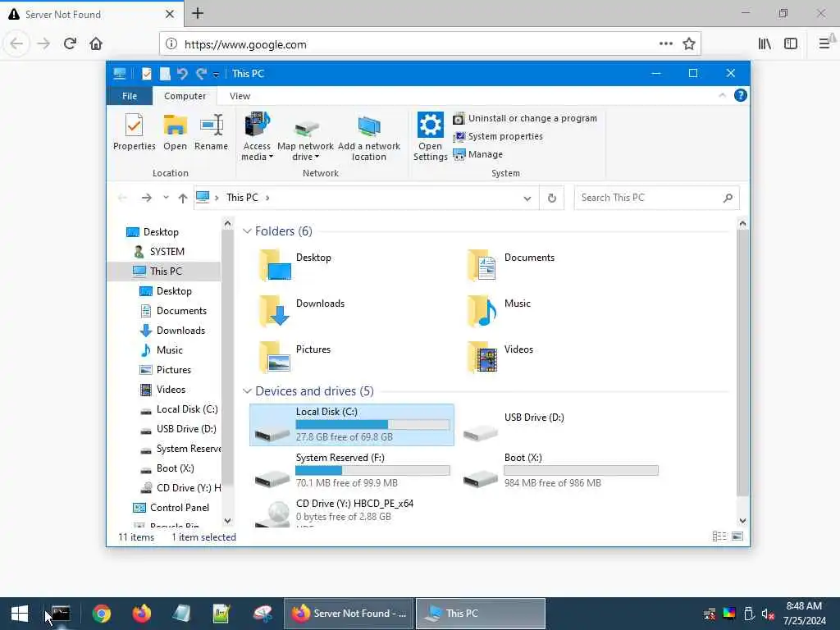The height and width of the screenshot is (630, 840).
Task: Click Manage in System group
Action: [x=478, y=154]
